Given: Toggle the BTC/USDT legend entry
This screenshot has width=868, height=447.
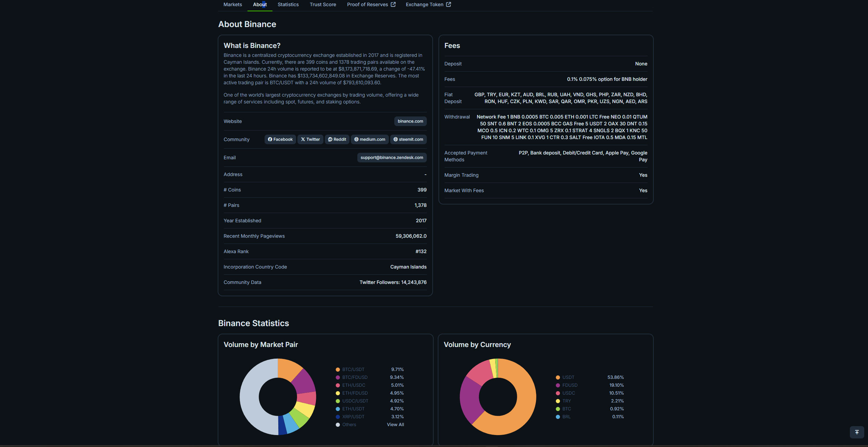Looking at the screenshot, I should 353,370.
